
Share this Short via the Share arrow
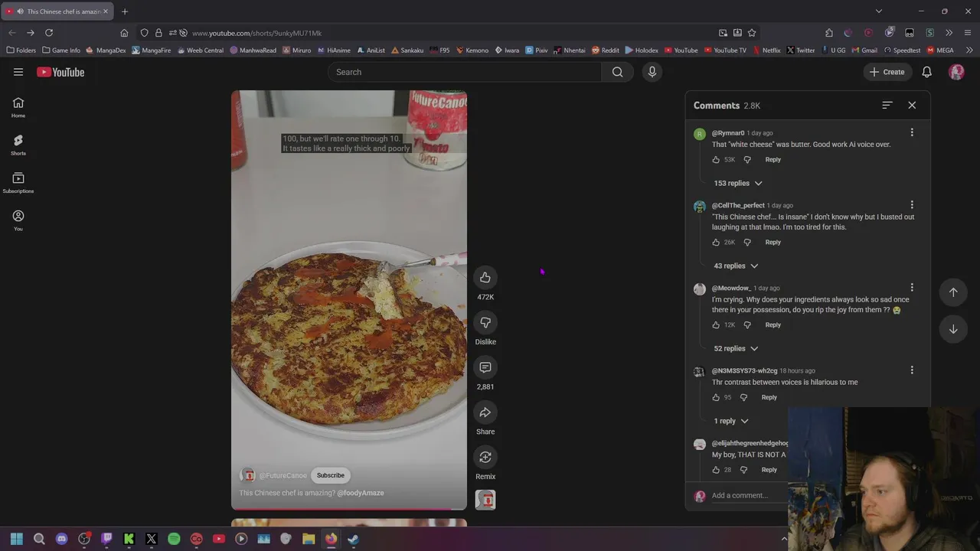click(x=485, y=412)
